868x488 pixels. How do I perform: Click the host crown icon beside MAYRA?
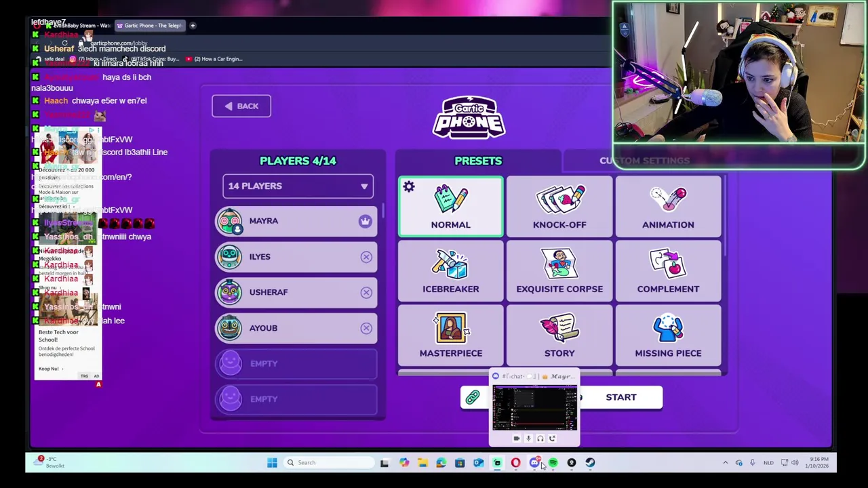click(x=365, y=221)
